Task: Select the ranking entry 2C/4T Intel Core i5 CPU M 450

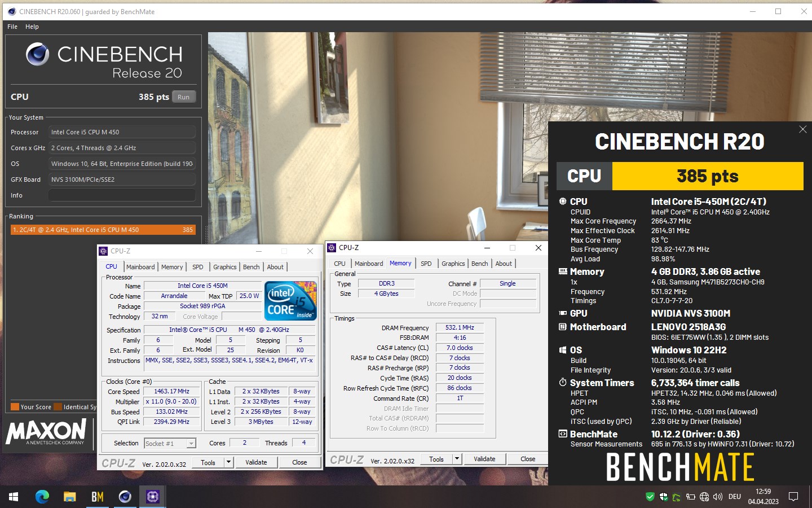Action: [103, 230]
